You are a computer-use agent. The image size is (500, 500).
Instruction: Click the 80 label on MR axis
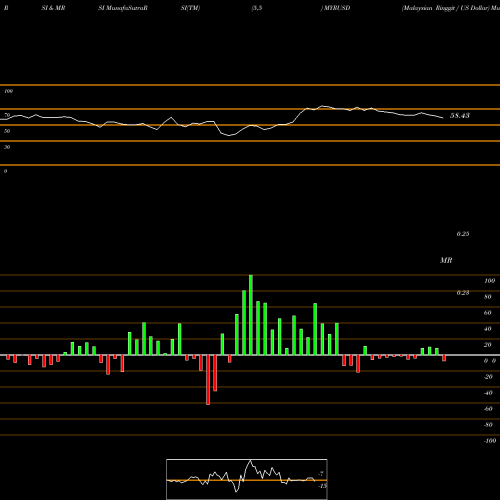[x=488, y=297]
